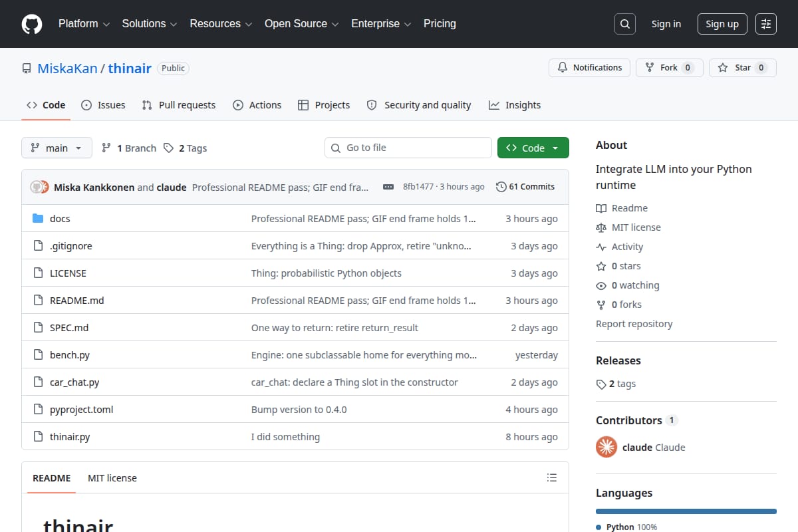
Task: Click the file icon beside bench.py
Action: pos(38,355)
